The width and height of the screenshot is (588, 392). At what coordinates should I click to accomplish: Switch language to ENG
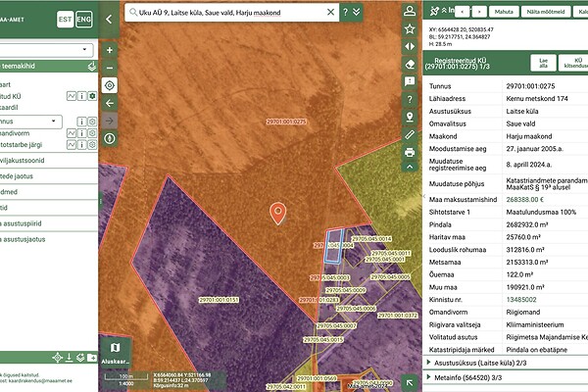click(84, 20)
